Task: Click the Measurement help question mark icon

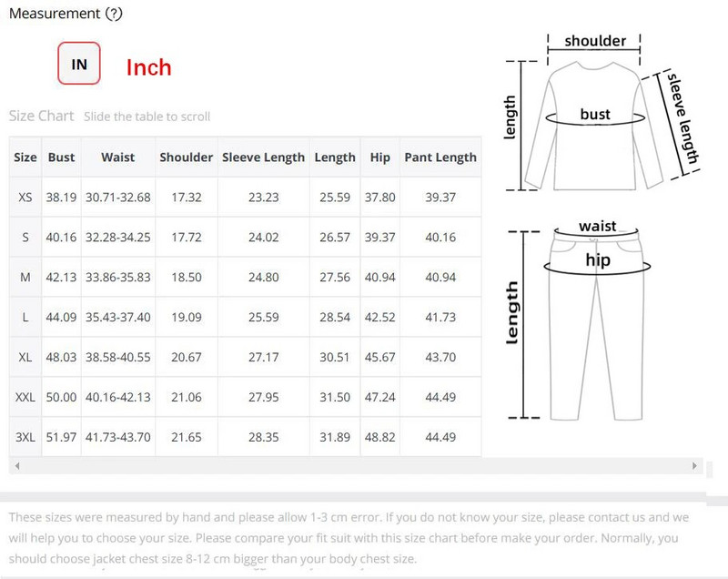Action: click(x=113, y=14)
